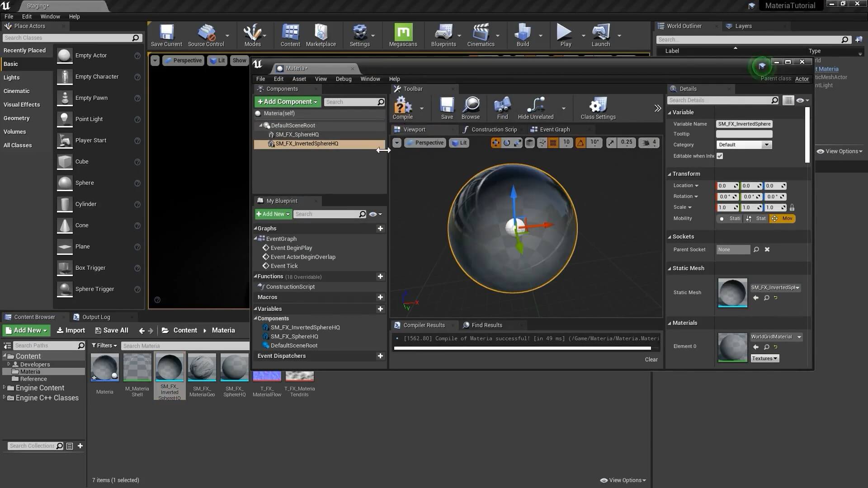The image size is (868, 488).
Task: Set mobility to Stationary
Action: (756, 219)
